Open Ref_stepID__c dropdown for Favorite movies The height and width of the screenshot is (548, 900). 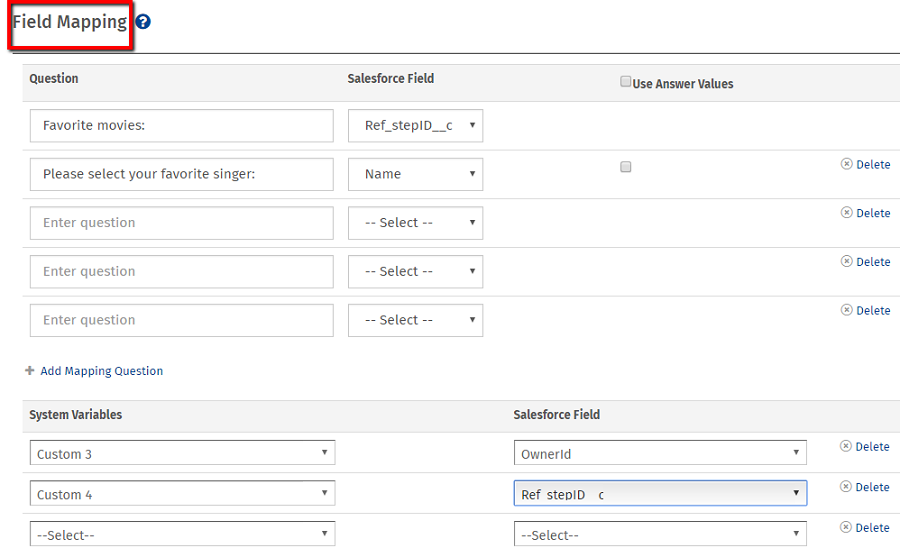pos(415,126)
